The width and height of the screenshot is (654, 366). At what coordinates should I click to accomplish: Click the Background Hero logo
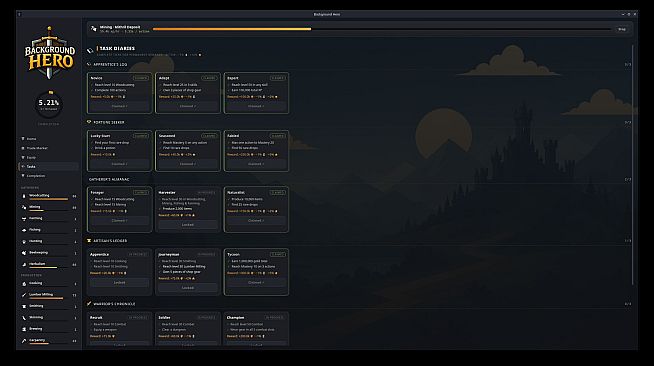[x=50, y=52]
